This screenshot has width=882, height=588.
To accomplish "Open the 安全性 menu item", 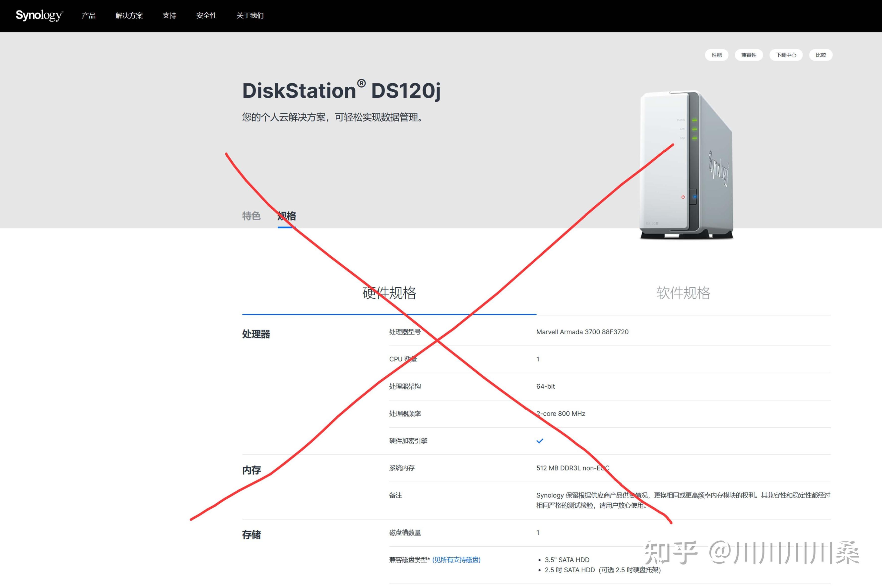I will pos(206,16).
